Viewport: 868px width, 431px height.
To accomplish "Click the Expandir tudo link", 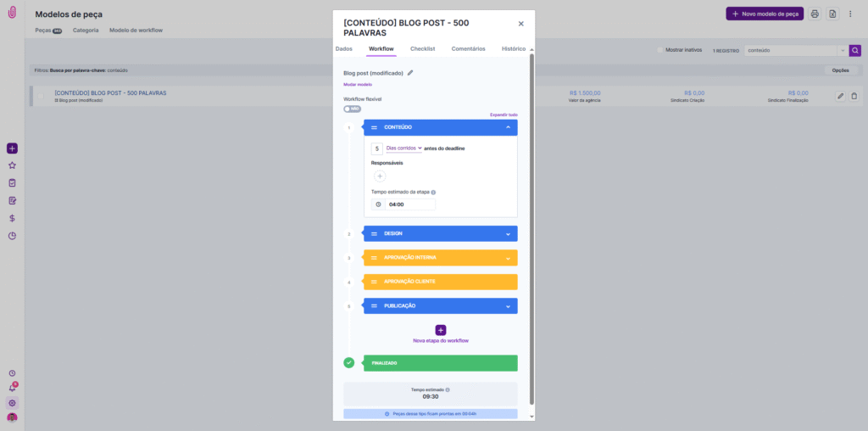I will click(504, 115).
